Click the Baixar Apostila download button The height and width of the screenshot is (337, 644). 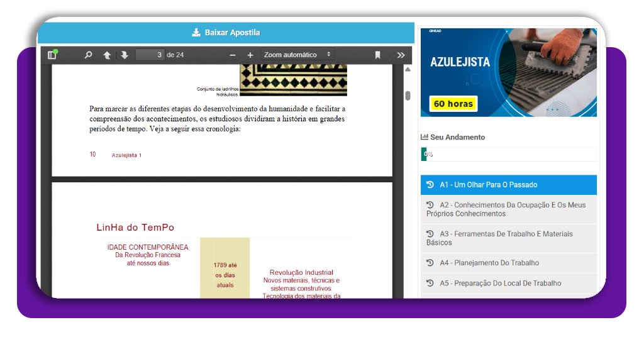[x=226, y=33]
